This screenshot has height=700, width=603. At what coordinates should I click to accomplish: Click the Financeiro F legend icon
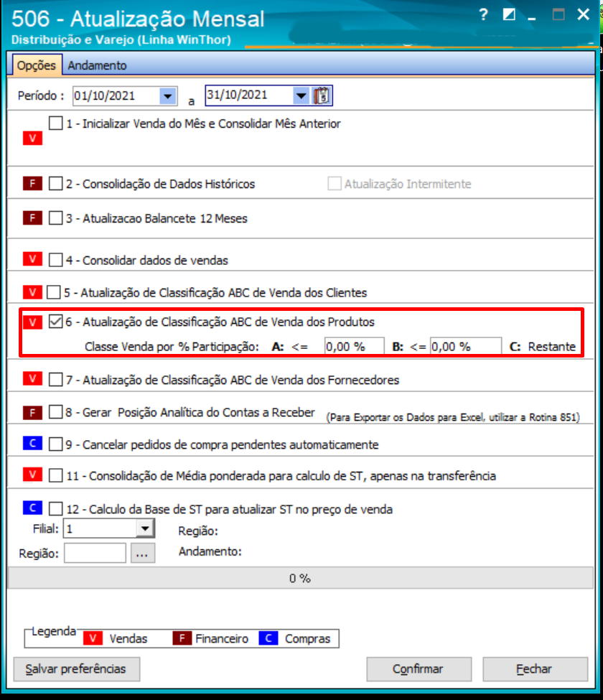[x=182, y=638]
